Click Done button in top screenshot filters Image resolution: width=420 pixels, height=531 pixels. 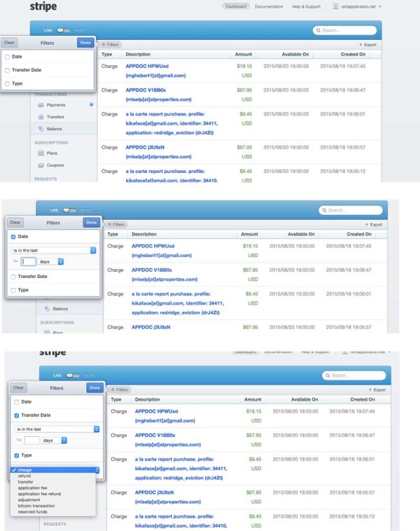coord(85,43)
